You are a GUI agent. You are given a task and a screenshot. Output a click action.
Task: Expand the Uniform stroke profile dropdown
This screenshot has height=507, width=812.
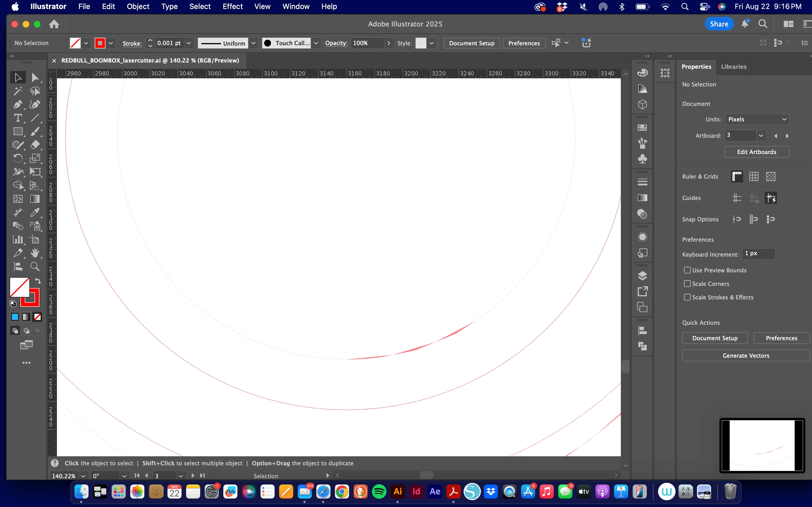pos(253,43)
